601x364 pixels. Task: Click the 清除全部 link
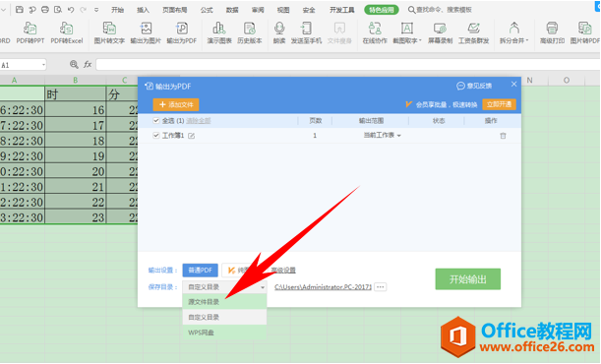[198, 121]
